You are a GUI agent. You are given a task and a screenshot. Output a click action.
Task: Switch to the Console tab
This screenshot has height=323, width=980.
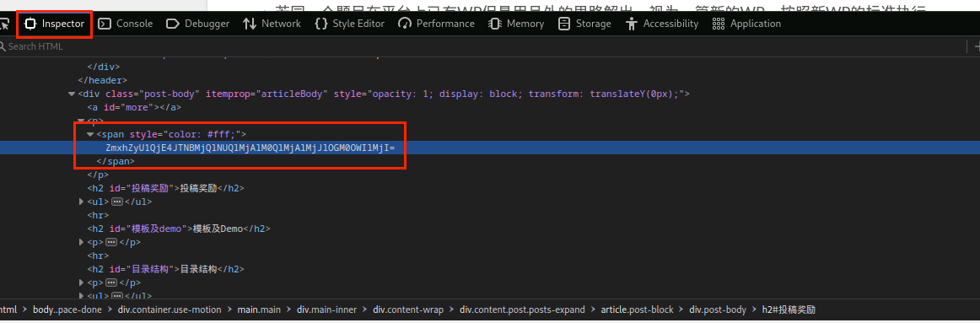[126, 24]
